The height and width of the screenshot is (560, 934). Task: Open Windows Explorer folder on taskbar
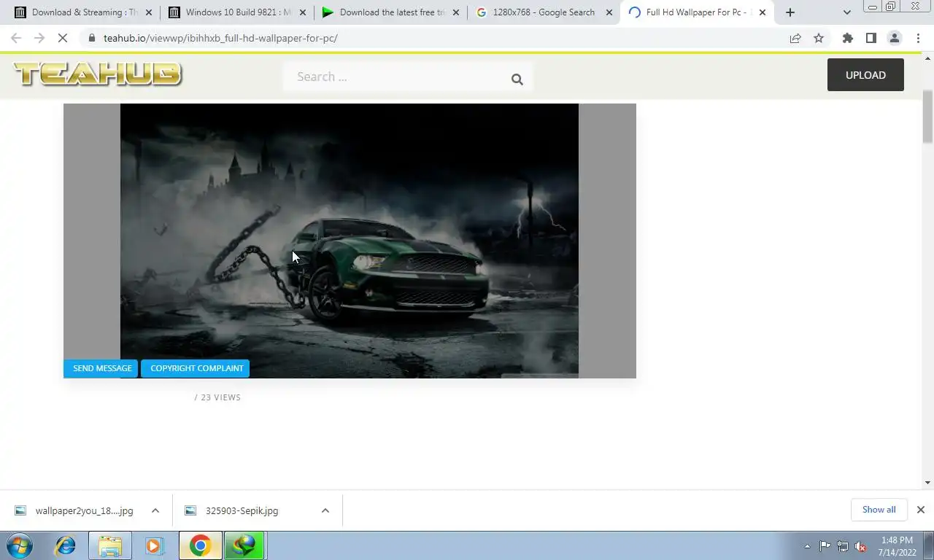110,545
